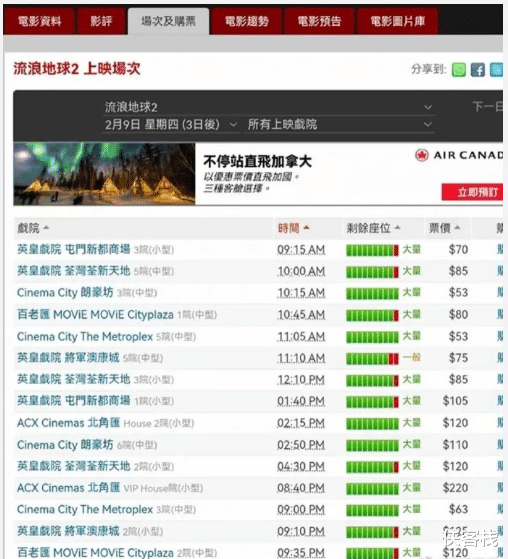Click seat availability bar for 11:10 AM
The height and width of the screenshot is (559, 508).
click(x=372, y=359)
